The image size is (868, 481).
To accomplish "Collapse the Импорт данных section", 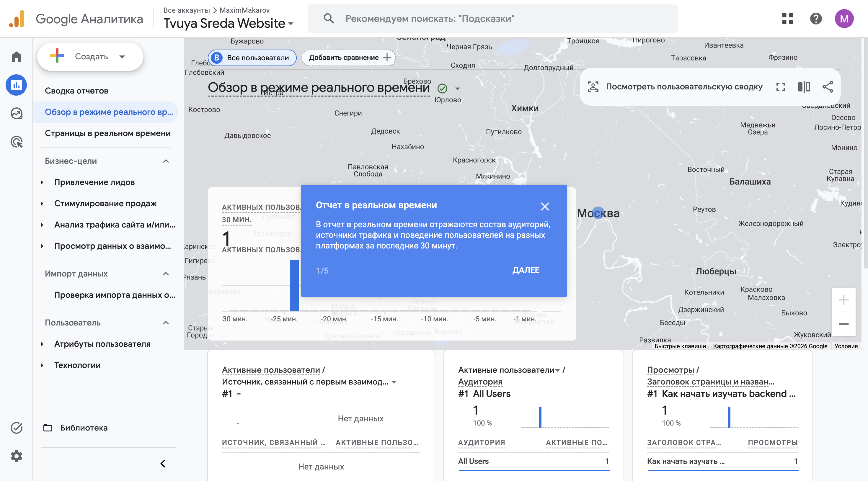I will pyautogui.click(x=166, y=274).
